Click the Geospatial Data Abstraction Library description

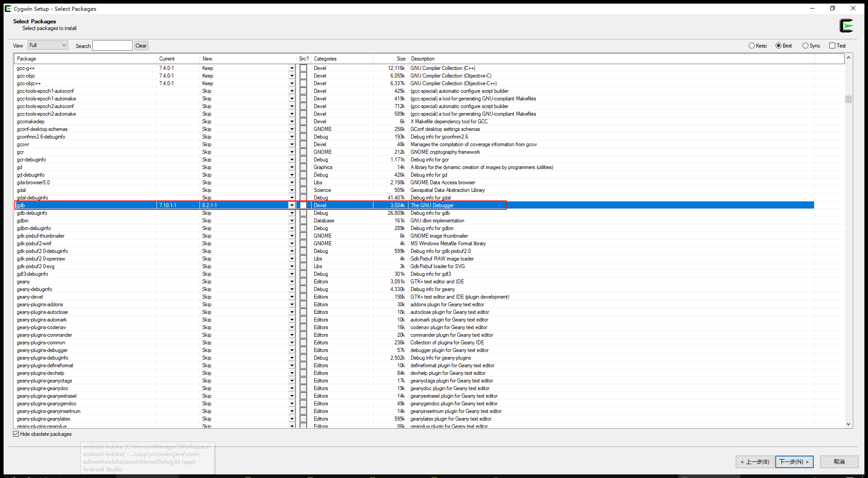(447, 190)
